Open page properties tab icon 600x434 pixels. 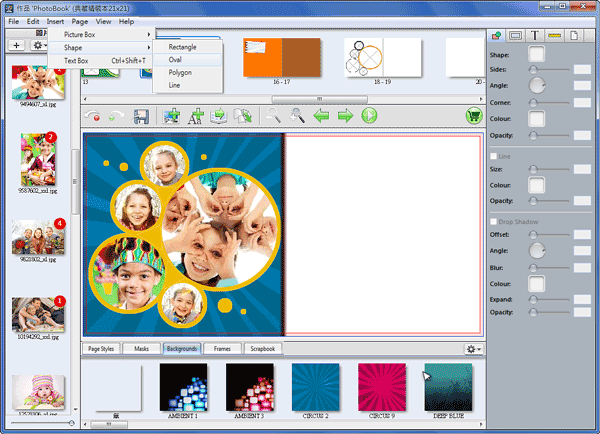[x=574, y=36]
